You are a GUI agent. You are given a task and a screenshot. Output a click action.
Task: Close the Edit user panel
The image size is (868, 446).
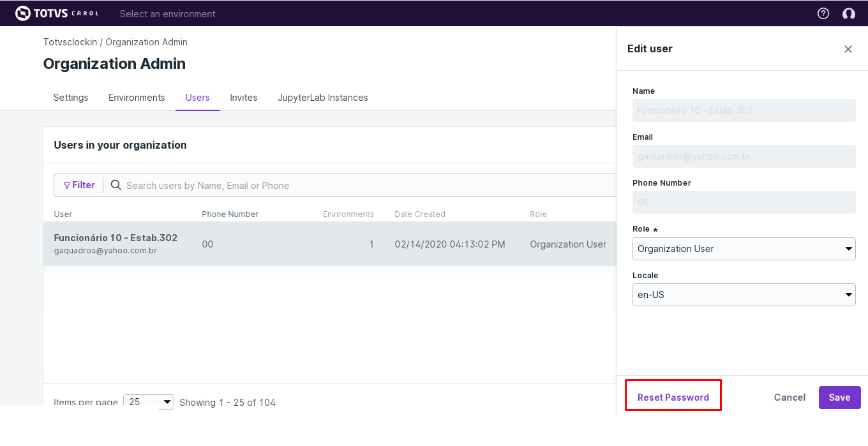coord(848,49)
